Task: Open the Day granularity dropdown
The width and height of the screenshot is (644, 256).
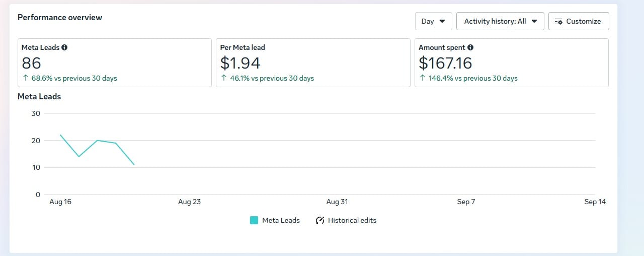Action: (x=433, y=21)
